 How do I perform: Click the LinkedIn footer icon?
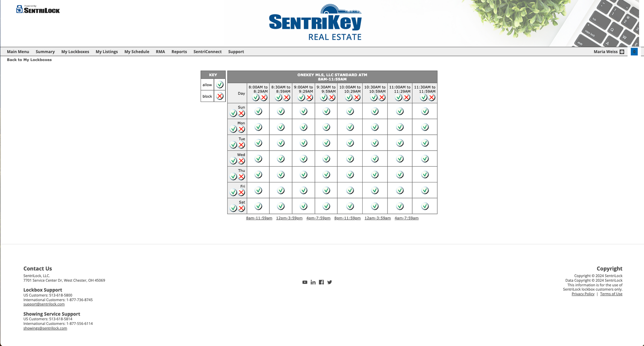point(313,282)
